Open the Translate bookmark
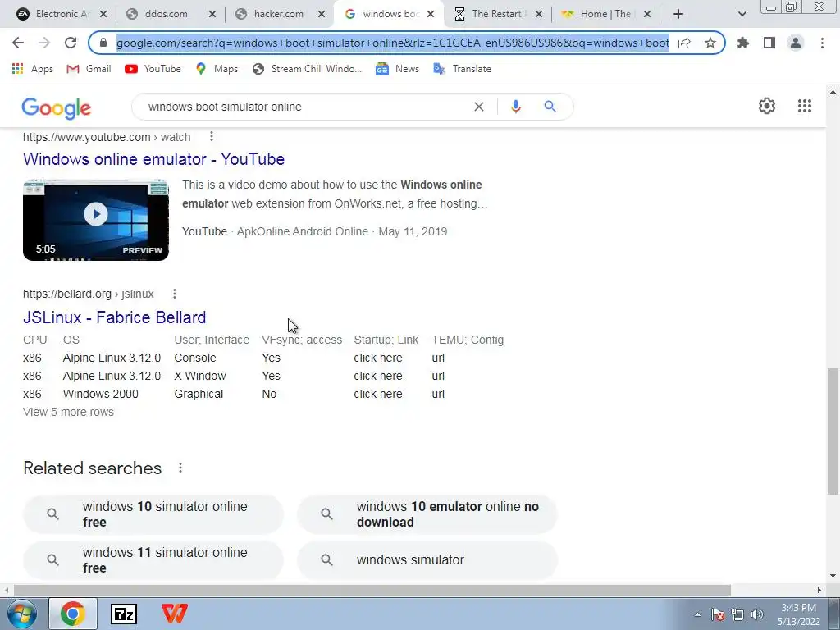 [463, 69]
